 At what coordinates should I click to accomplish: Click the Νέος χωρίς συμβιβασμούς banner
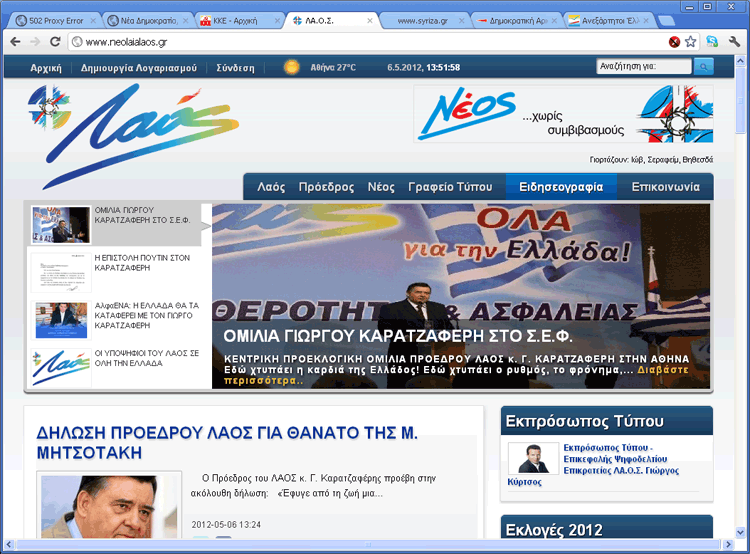click(x=563, y=114)
